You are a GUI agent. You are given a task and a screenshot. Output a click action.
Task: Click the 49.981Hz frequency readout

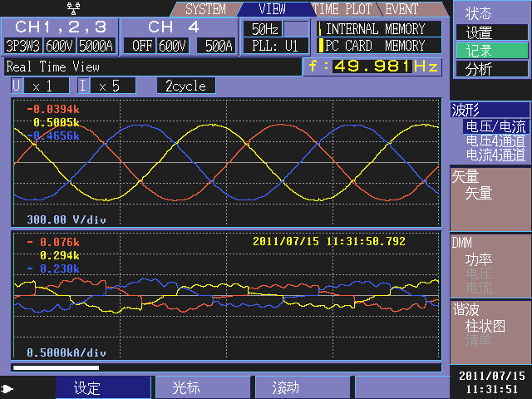tap(373, 66)
